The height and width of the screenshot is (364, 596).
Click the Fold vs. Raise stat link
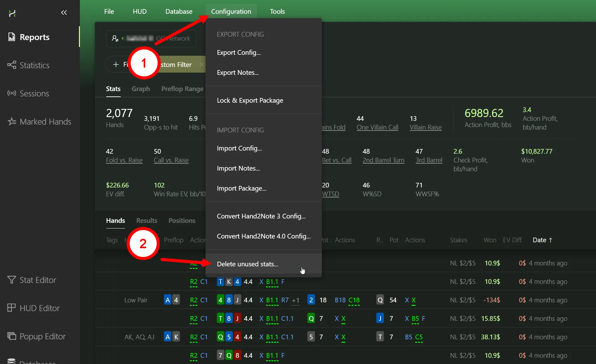click(x=124, y=160)
